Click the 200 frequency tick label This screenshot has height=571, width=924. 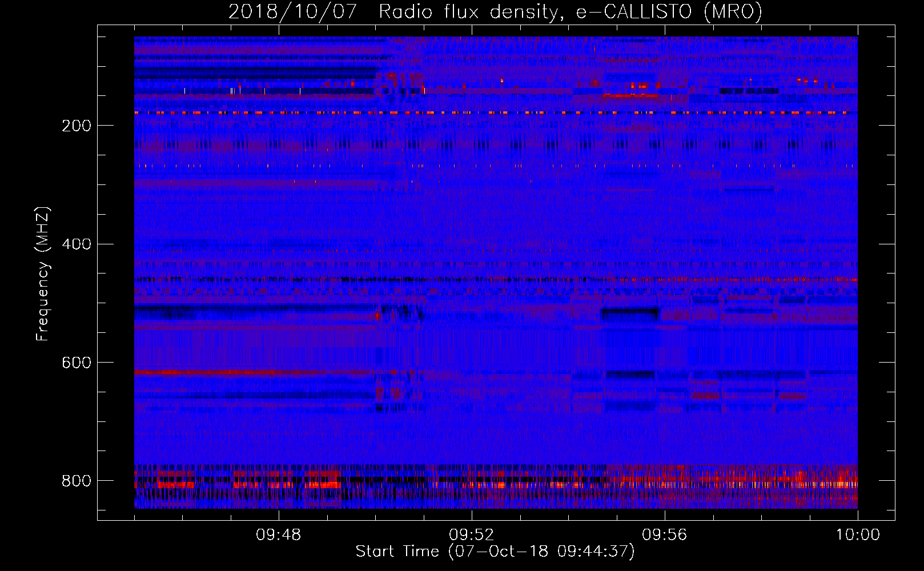[77, 126]
